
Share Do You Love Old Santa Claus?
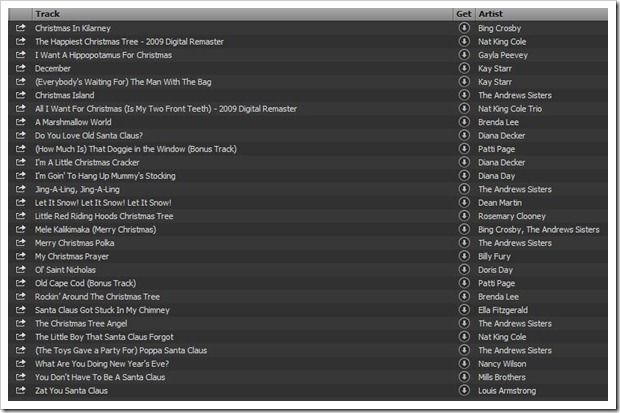pyautogui.click(x=21, y=135)
